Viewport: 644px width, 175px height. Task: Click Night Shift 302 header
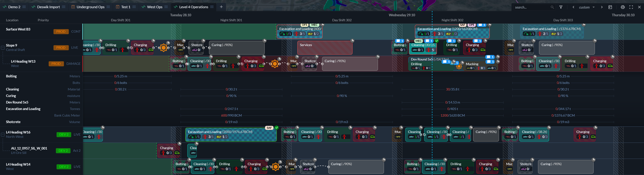[x=452, y=20]
